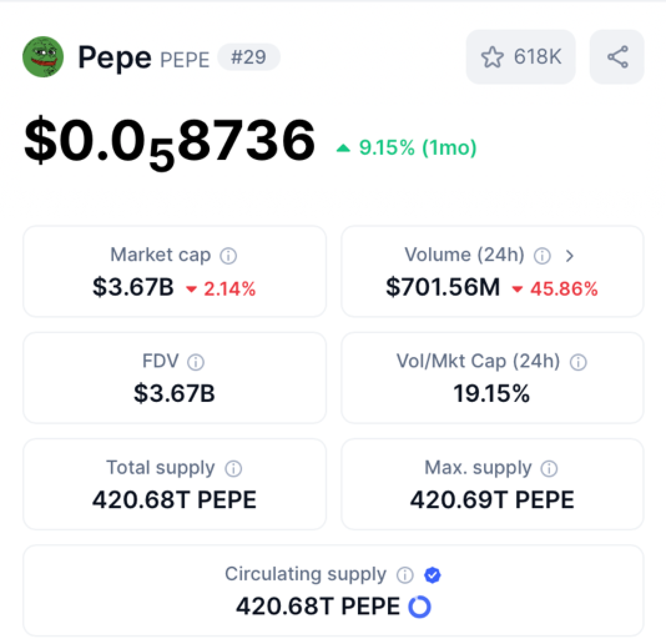Screen dimensions: 666x644
Task: Select the PEPE ticker label
Action: point(184,58)
